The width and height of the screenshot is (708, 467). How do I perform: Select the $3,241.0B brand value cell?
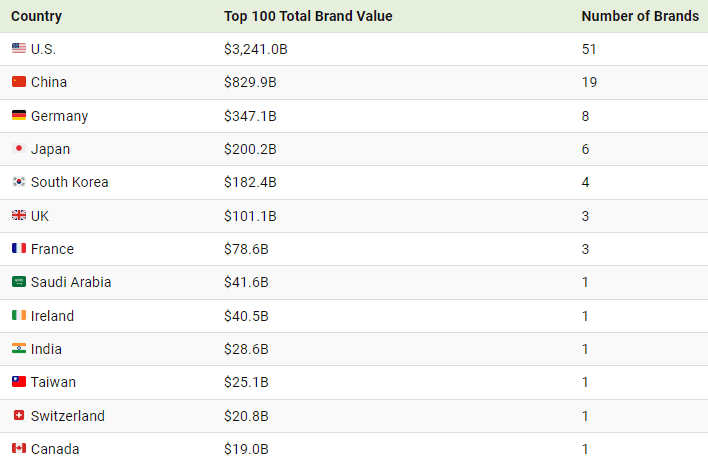(256, 49)
